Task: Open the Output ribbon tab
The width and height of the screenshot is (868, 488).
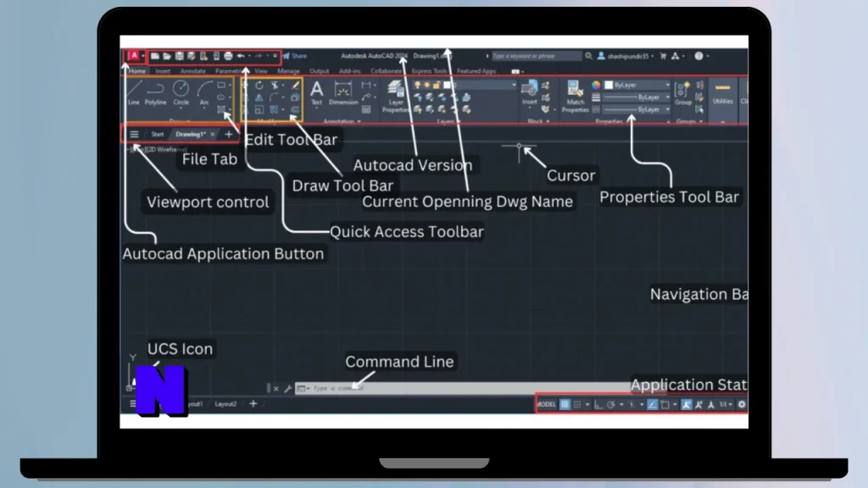Action: 319,71
